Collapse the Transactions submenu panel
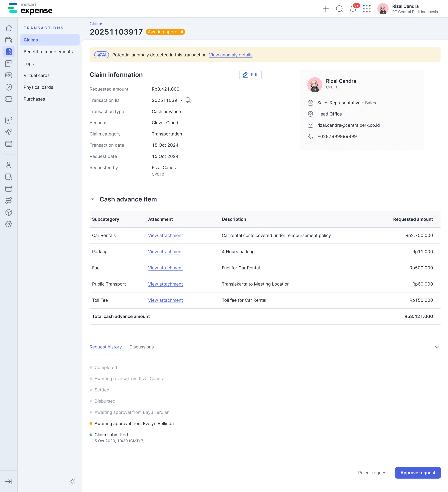This screenshot has height=492, width=448. 73,481
